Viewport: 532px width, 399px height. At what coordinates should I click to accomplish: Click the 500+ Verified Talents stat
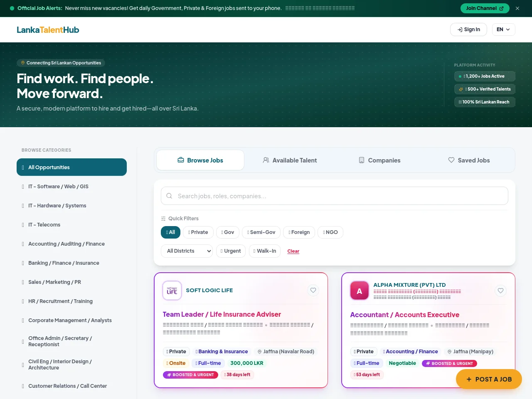(x=485, y=89)
